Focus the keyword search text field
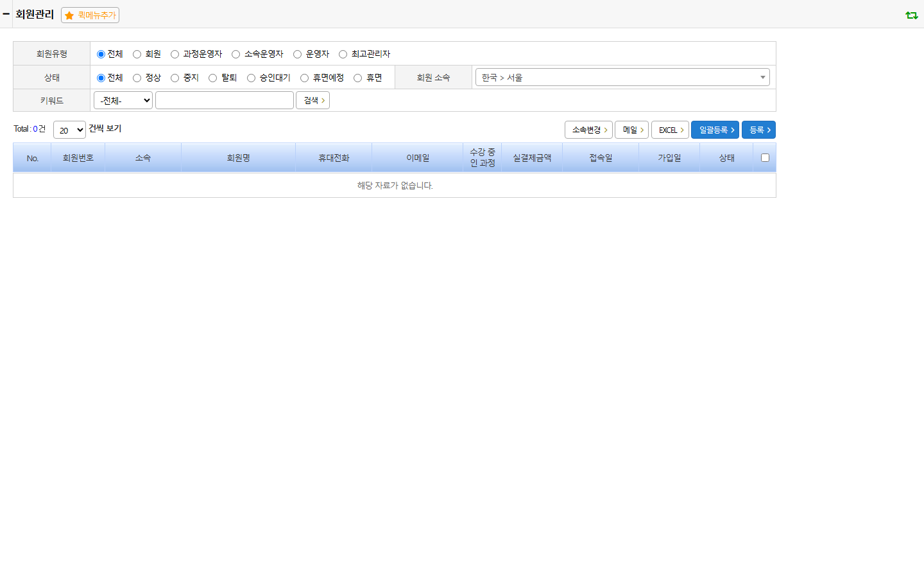 [225, 100]
